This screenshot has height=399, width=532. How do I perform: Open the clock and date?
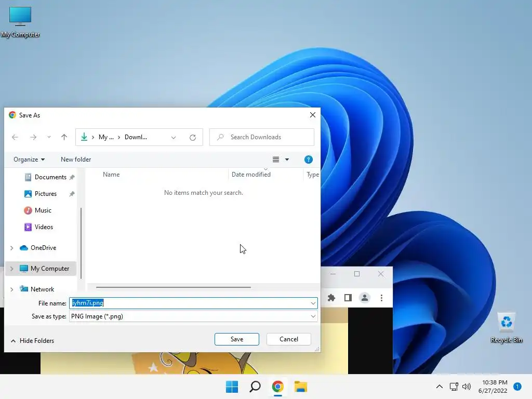pyautogui.click(x=493, y=387)
